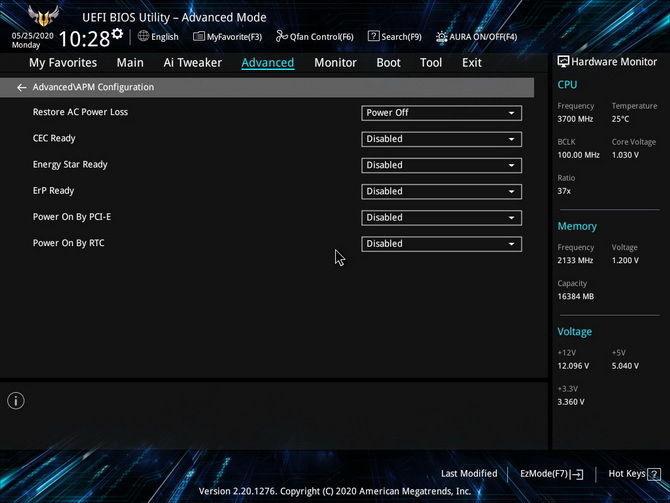Open Qfan Control(F6)
The width and height of the screenshot is (670, 503).
click(x=315, y=37)
